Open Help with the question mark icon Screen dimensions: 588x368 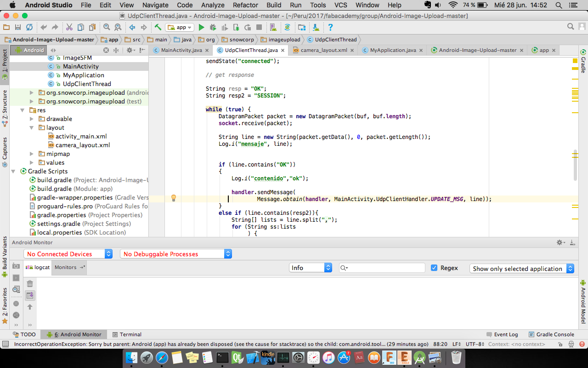[x=330, y=28]
